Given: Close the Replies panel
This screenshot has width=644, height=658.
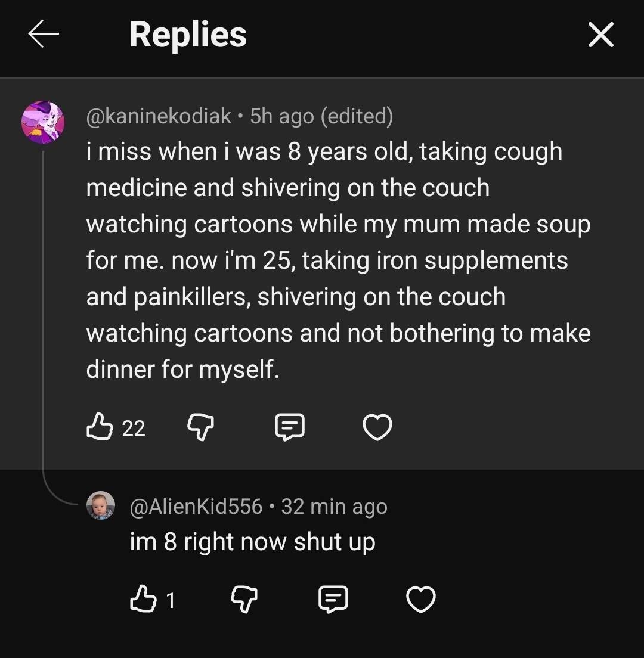Looking at the screenshot, I should 600,35.
